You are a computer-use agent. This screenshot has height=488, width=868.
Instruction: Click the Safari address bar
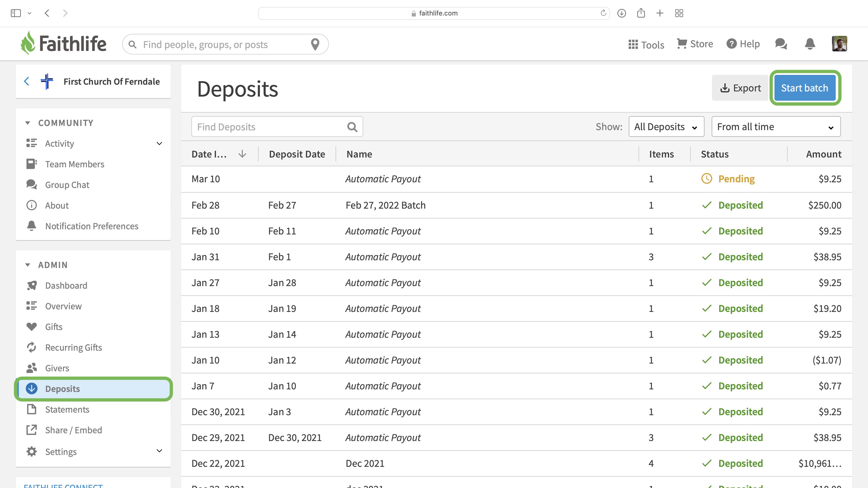(x=434, y=13)
